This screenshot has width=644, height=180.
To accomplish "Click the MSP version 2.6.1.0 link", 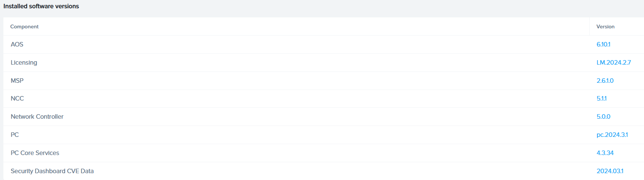I will tap(605, 81).
